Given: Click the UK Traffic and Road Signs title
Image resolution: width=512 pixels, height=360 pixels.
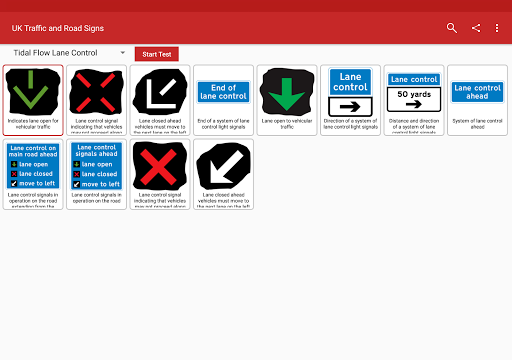Looking at the screenshot, I should click(58, 28).
